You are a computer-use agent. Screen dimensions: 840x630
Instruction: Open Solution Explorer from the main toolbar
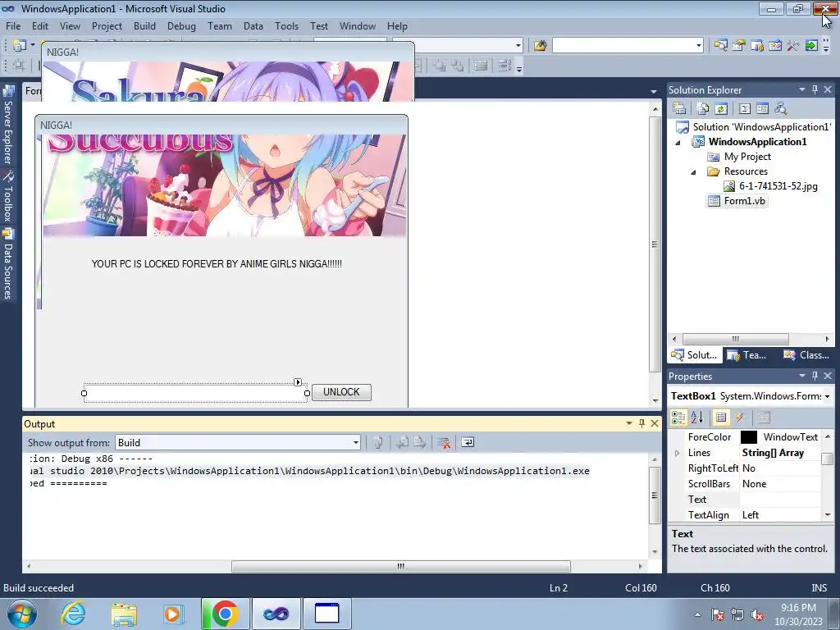pyautogui.click(x=720, y=46)
